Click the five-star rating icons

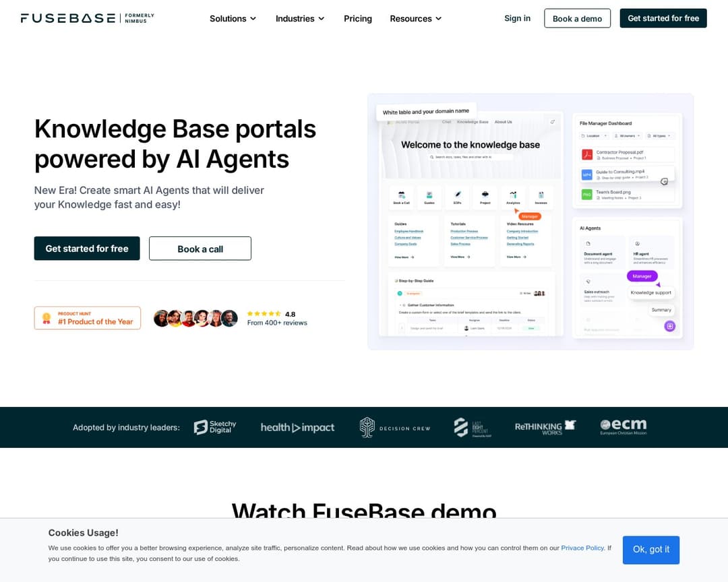(264, 314)
